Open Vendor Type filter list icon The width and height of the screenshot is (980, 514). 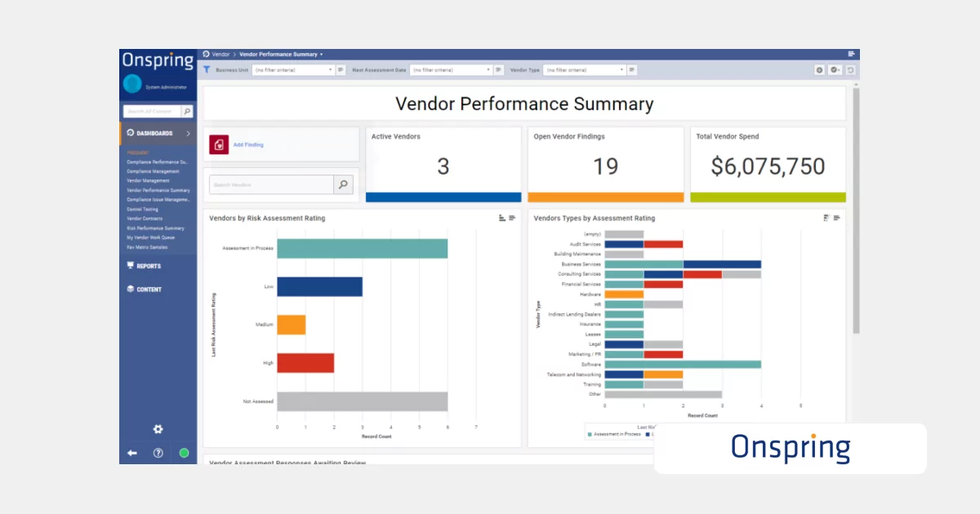tap(632, 70)
